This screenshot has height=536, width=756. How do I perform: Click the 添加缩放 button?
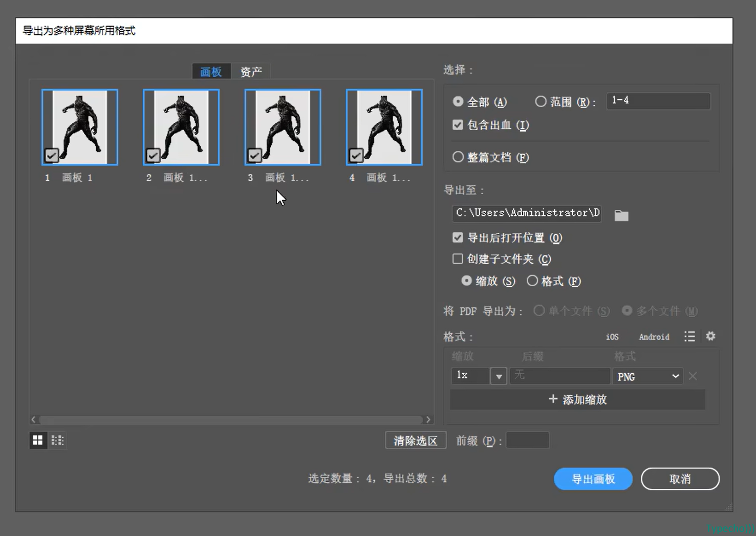tap(577, 399)
